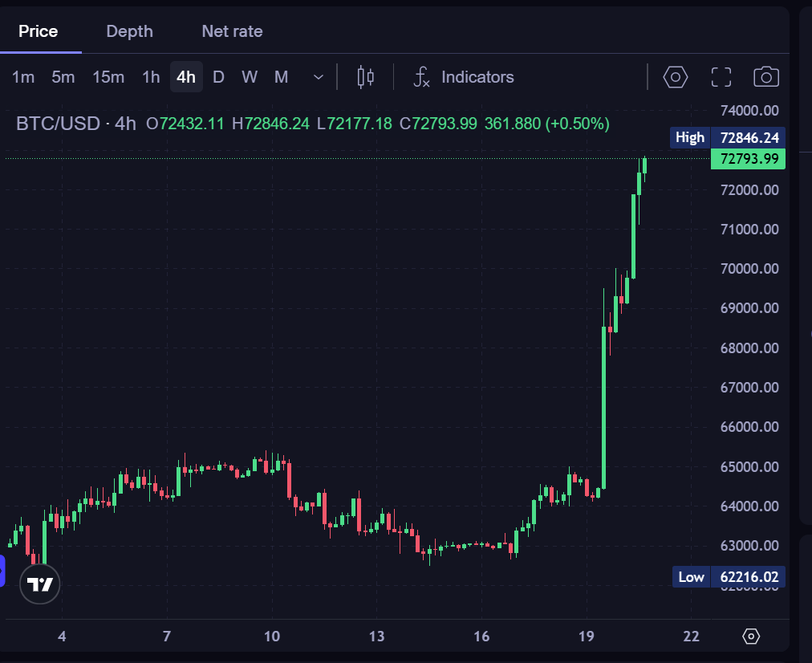Toggle the daily D timeframe
The height and width of the screenshot is (663, 812).
click(218, 77)
